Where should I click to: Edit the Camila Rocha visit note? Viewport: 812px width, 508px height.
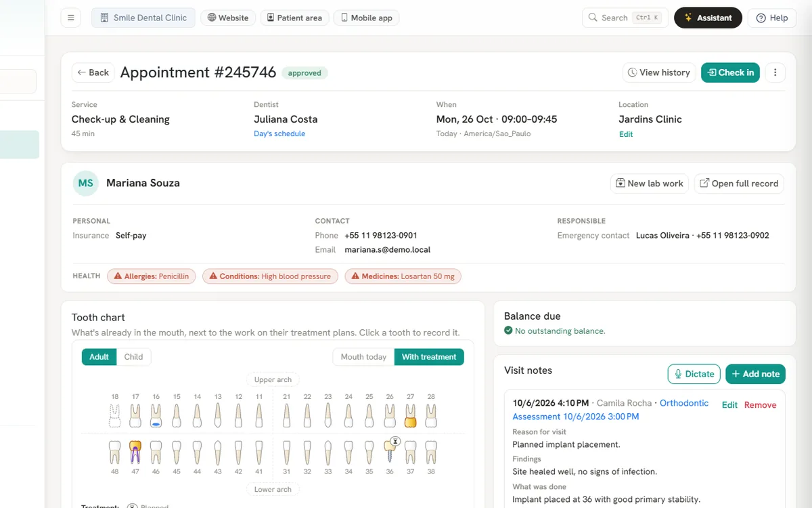(x=729, y=405)
